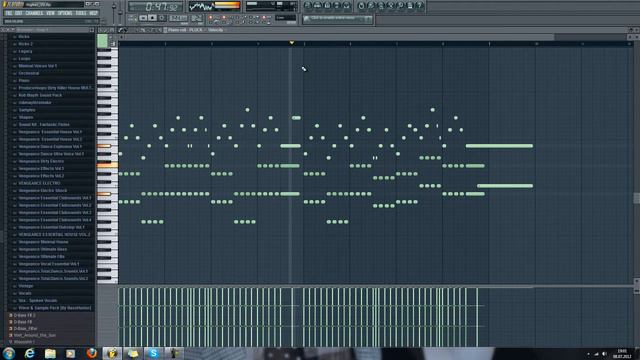The width and height of the screenshot is (640, 360).
Task: Open the mixer view icon
Action: (x=347, y=5)
